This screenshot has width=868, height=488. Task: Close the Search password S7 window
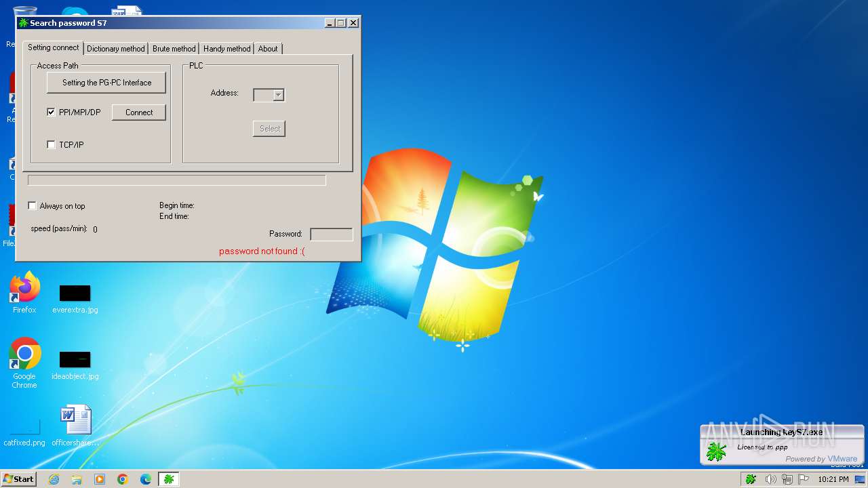353,23
